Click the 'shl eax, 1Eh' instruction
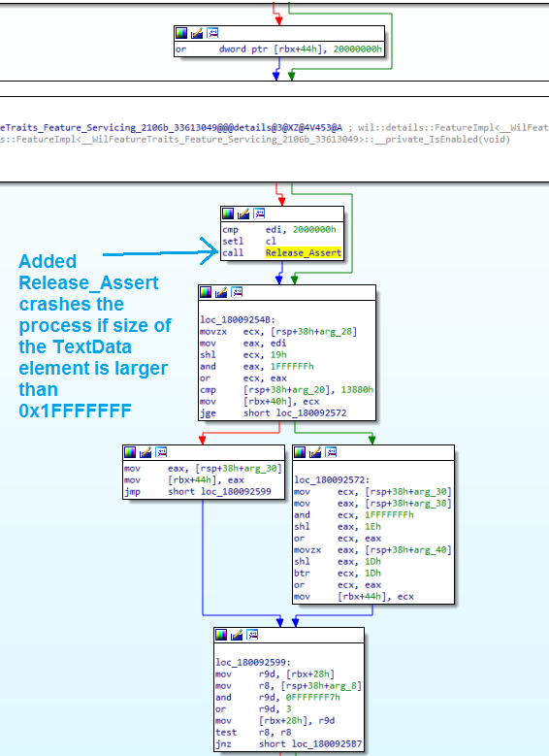 click(x=338, y=527)
